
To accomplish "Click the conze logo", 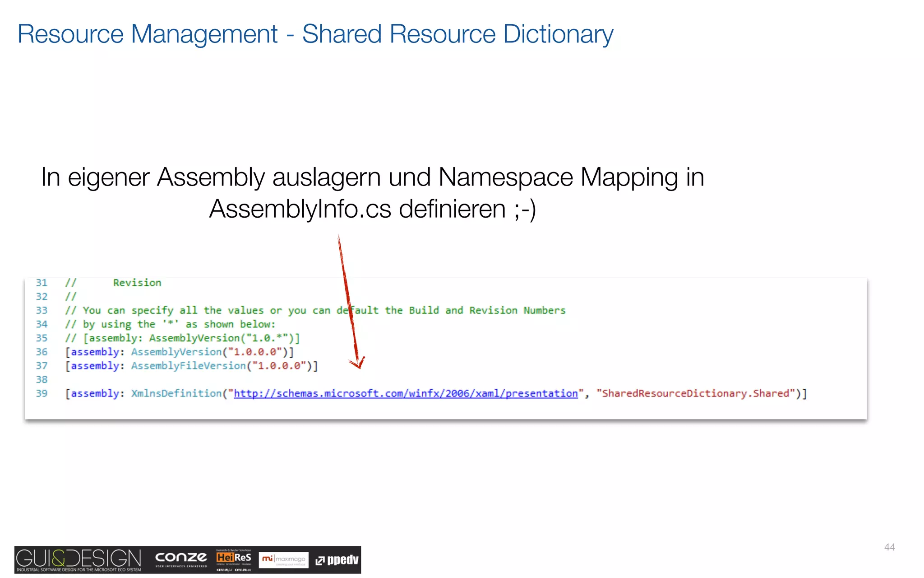I will [181, 559].
